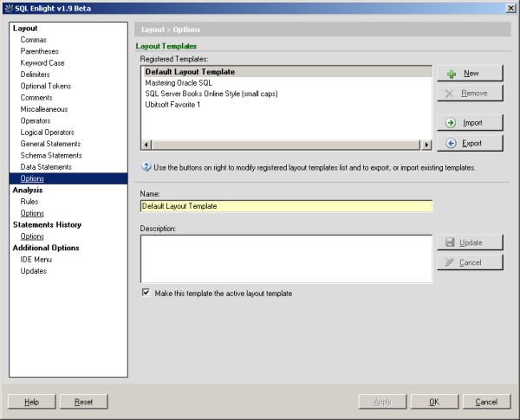The width and height of the screenshot is (520, 420).
Task: Click the blue arrow Export icon
Action: pyautogui.click(x=451, y=143)
